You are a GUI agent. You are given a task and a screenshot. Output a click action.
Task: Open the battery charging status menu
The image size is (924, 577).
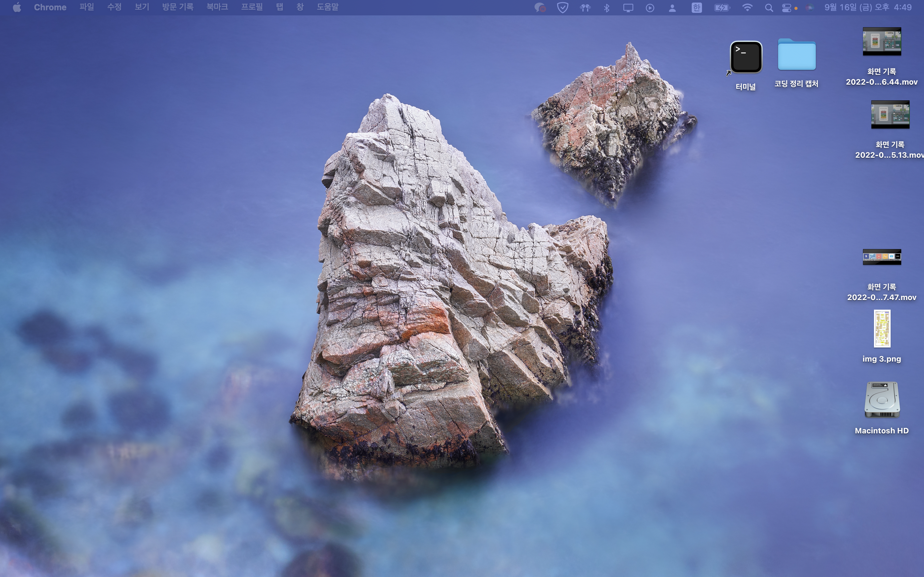(x=722, y=8)
